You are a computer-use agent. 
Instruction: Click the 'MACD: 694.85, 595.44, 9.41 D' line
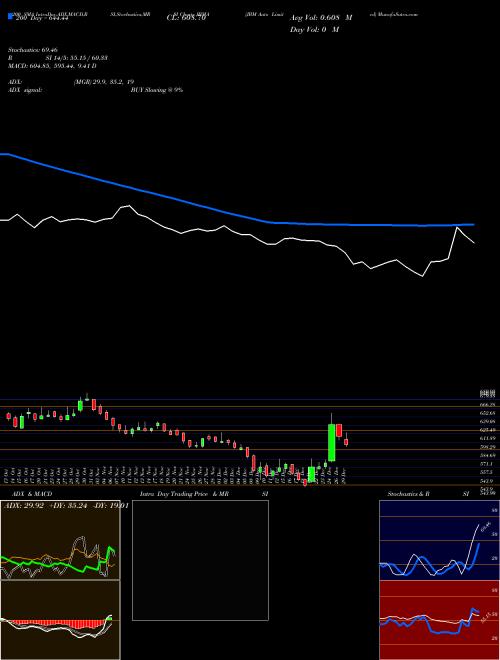pos(52,66)
